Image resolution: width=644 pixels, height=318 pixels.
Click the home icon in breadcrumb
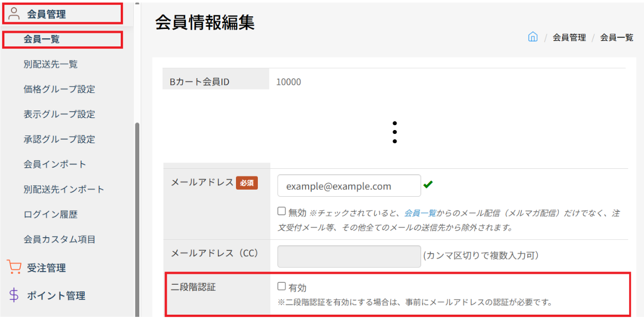click(533, 37)
